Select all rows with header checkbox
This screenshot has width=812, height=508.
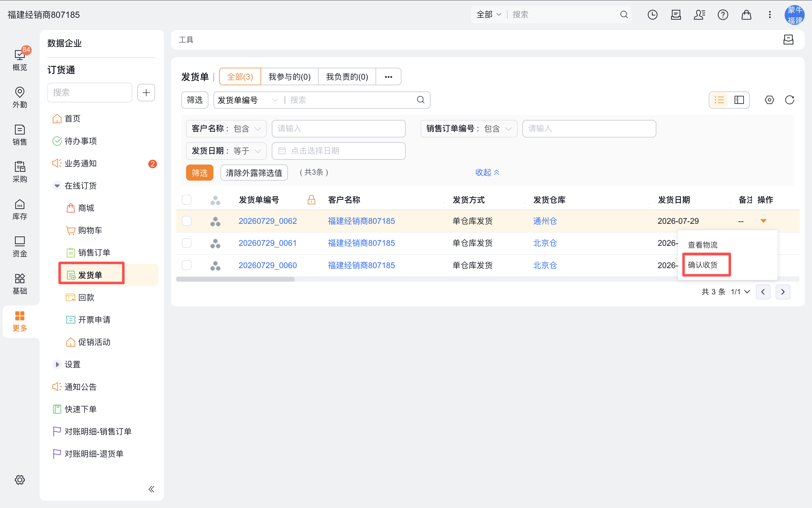[x=187, y=200]
